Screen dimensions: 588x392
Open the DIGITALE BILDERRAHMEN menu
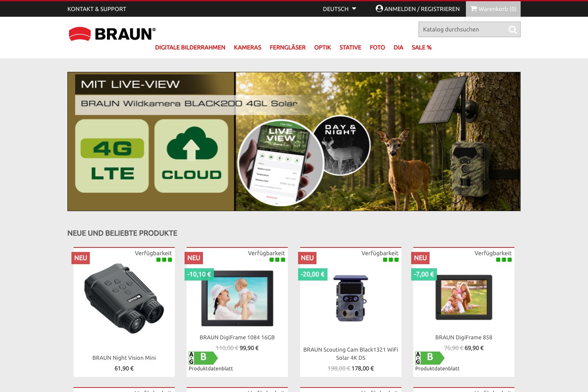tap(190, 47)
